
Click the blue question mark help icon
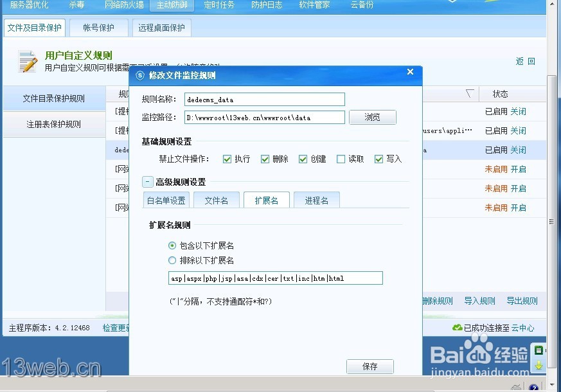534,387
